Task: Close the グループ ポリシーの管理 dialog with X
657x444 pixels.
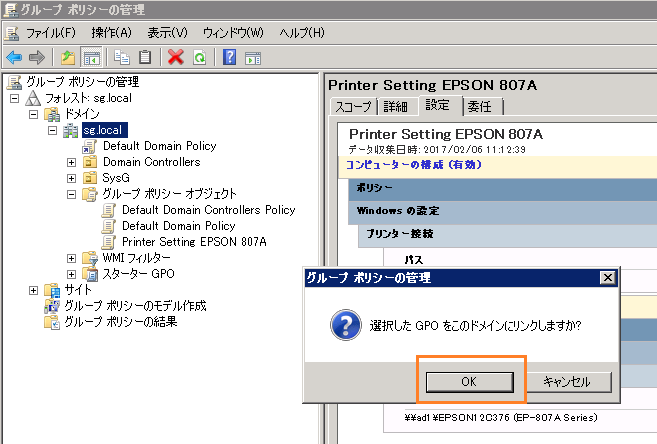Action: pos(608,278)
